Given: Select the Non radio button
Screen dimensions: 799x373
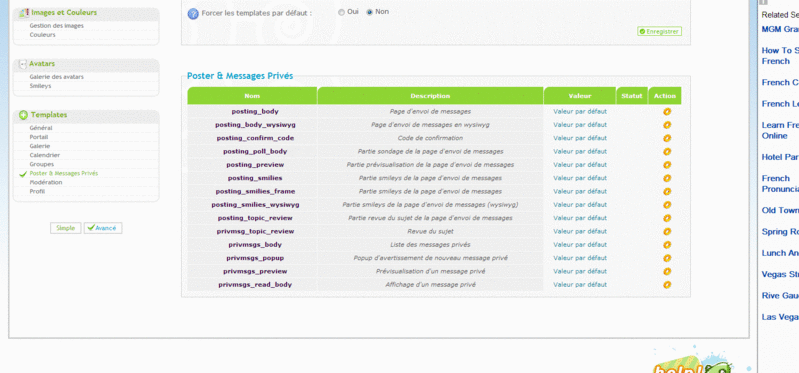Looking at the screenshot, I should click(369, 12).
